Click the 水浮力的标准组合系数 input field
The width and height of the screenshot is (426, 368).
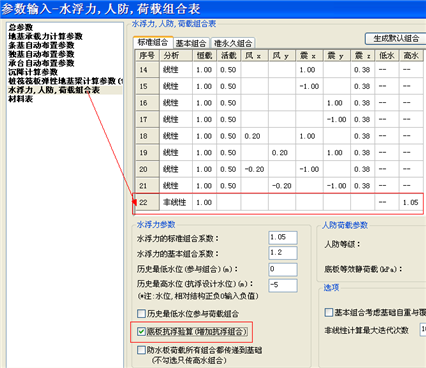pyautogui.click(x=283, y=238)
